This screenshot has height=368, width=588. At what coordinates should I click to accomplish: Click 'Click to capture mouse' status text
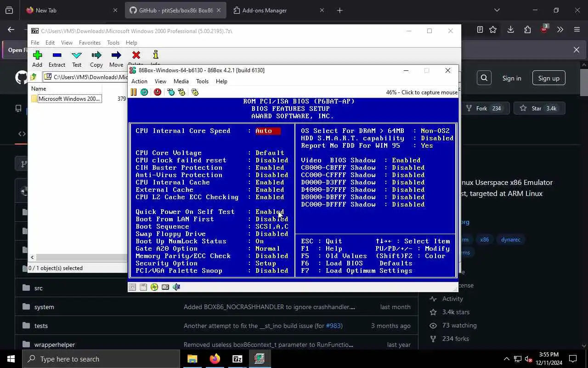[x=422, y=92]
